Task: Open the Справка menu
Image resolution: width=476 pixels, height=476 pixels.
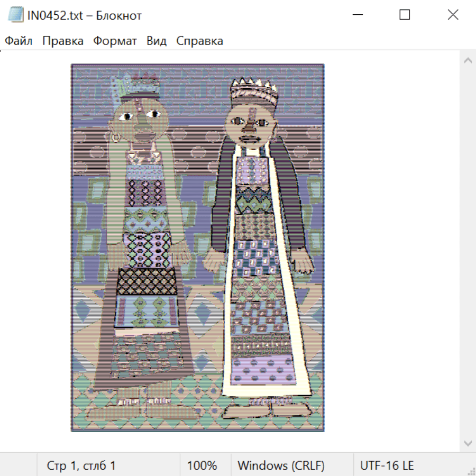Action: [x=199, y=41]
